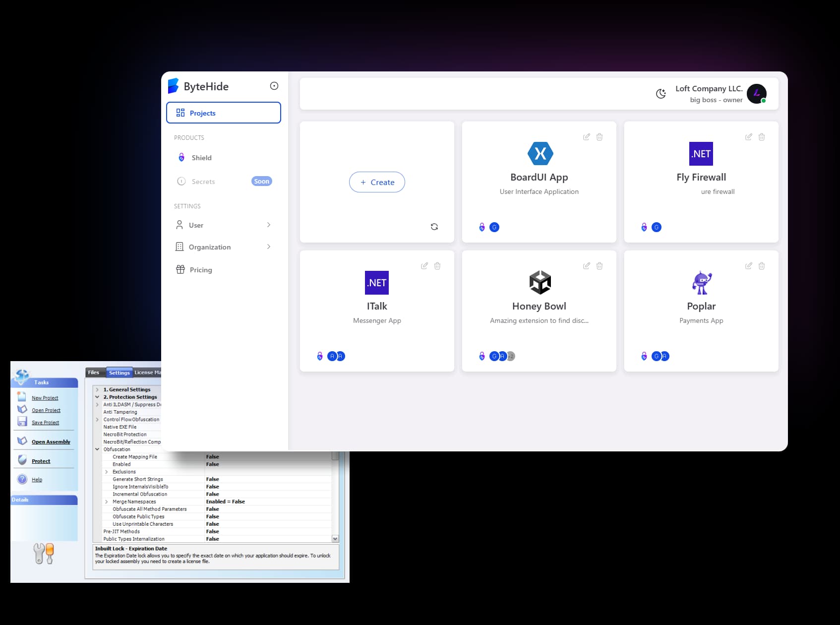This screenshot has width=840, height=625.
Task: Click Open Project link in Tasks panel
Action: pyautogui.click(x=46, y=410)
